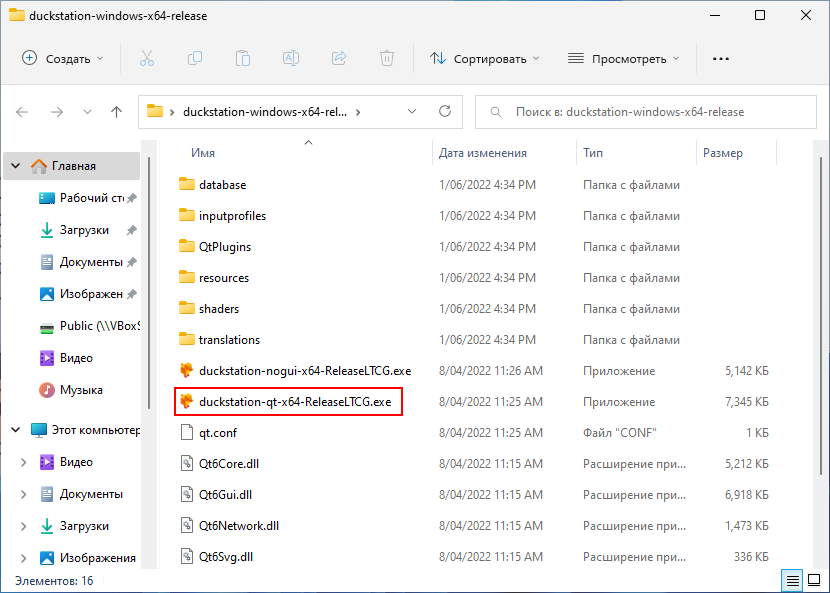Click the search box field
830x593 pixels.
[646, 112]
